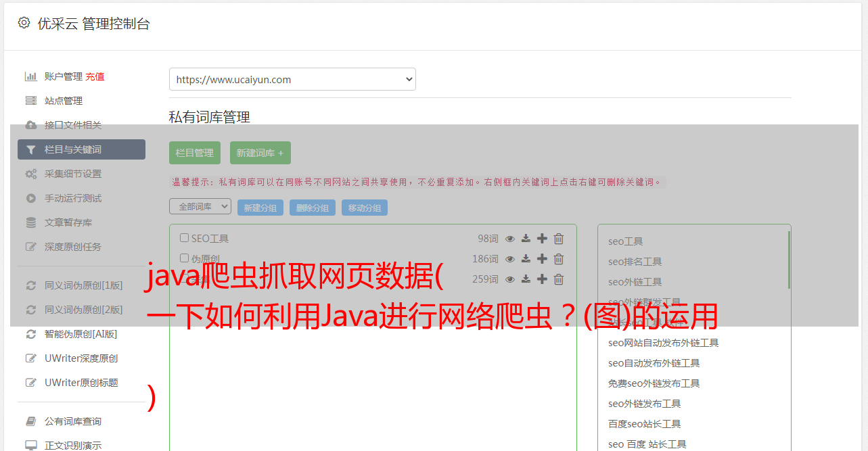Delete the 伪原创 word library
The height and width of the screenshot is (451, 868).
click(559, 259)
